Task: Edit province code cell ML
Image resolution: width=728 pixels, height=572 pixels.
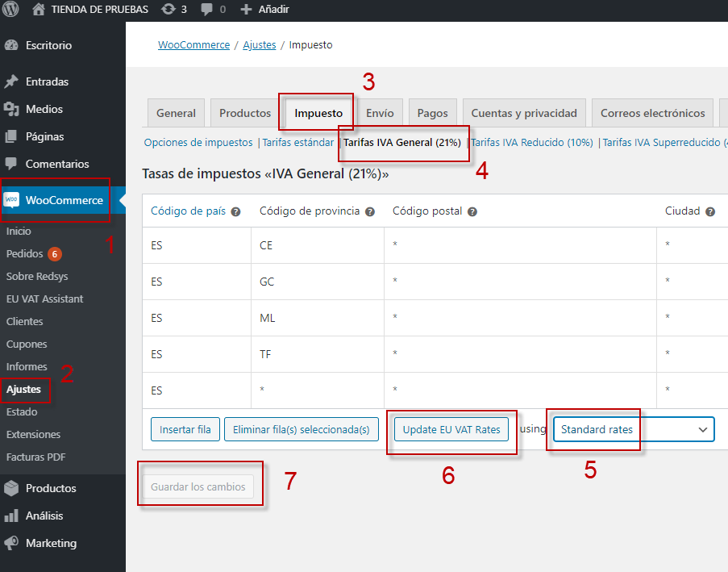Action: pos(318,318)
